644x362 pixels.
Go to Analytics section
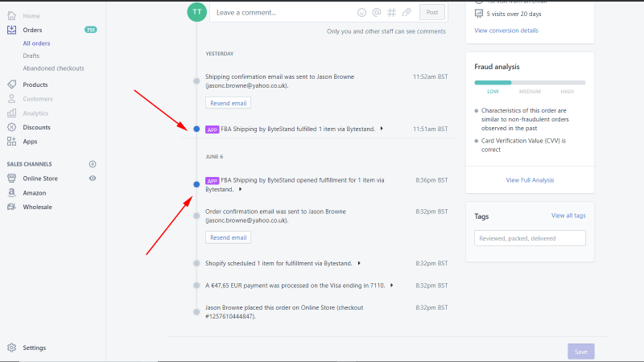35,113
